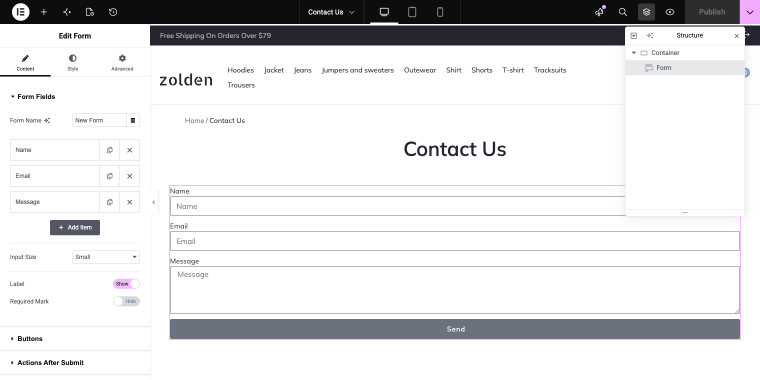Switch to the Advanced tab
The image size is (760, 380).
coord(122,63)
